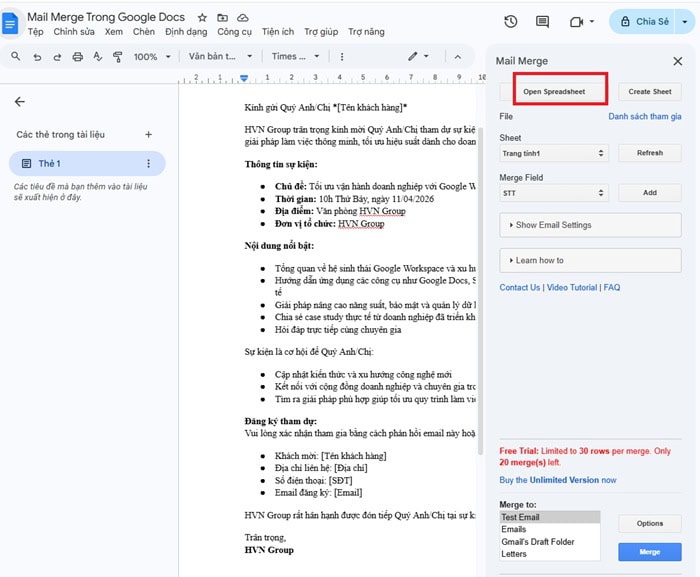Viewport: 700px width, 577px height.
Task: Select Letters in Merge to list
Action: click(x=550, y=554)
